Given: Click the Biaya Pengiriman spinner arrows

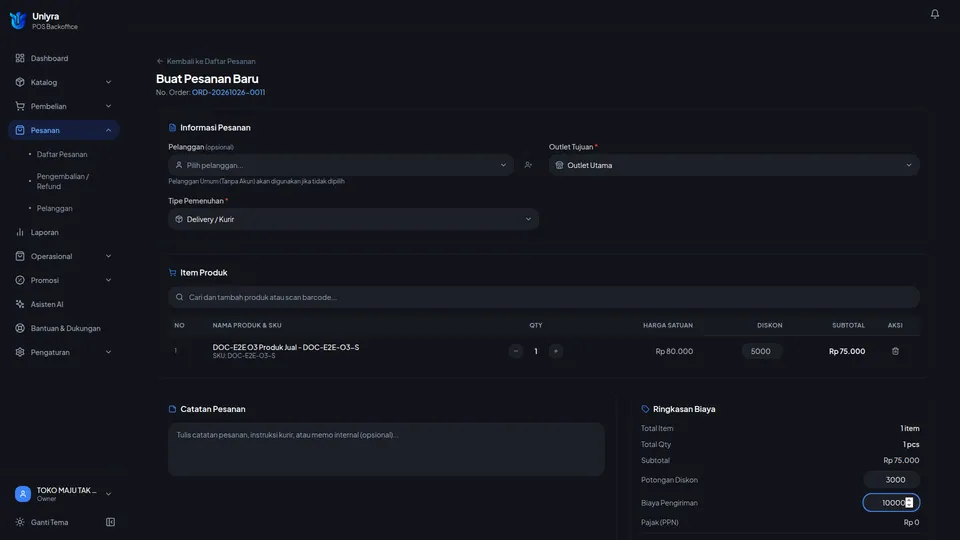Looking at the screenshot, I should pyautogui.click(x=909, y=503).
